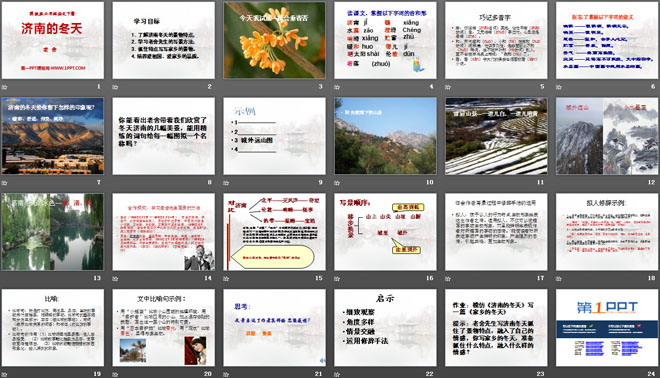Click slide number label 8

coord(210,182)
